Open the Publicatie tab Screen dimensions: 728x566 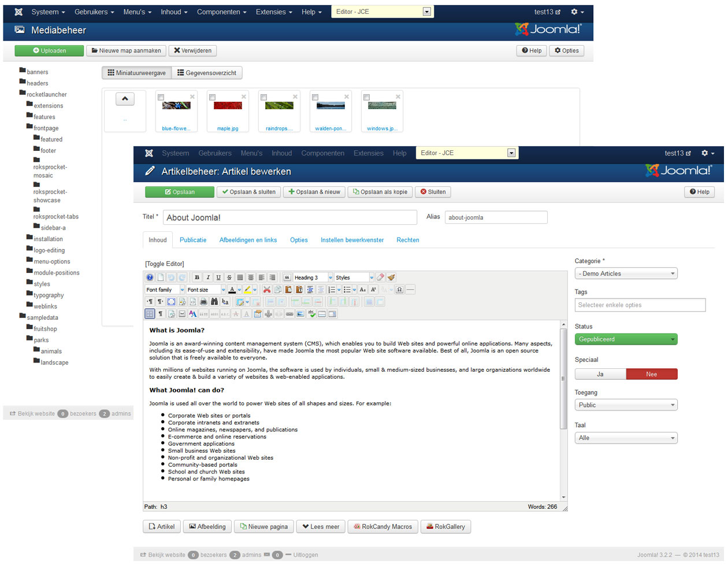[x=193, y=240]
